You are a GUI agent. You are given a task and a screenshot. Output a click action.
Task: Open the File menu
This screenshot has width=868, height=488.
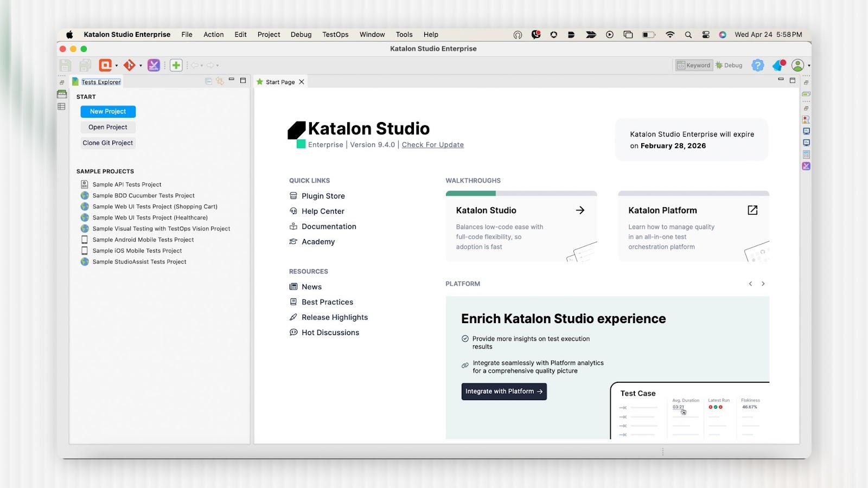(x=187, y=35)
